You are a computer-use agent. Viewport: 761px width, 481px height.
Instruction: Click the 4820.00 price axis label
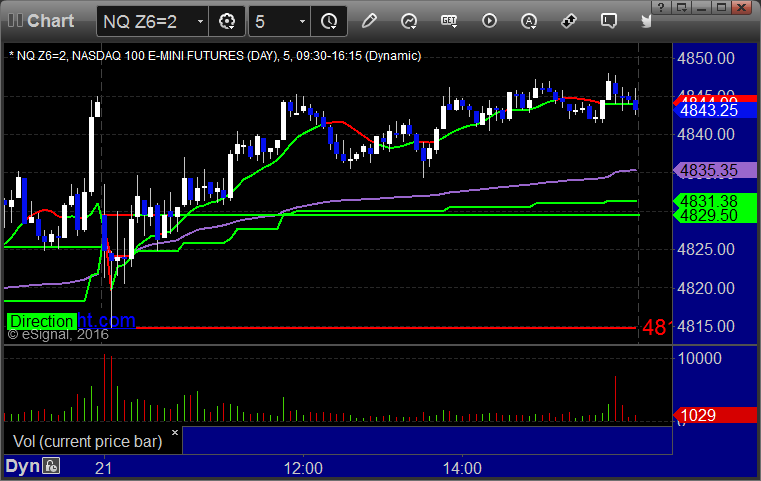coord(706,288)
